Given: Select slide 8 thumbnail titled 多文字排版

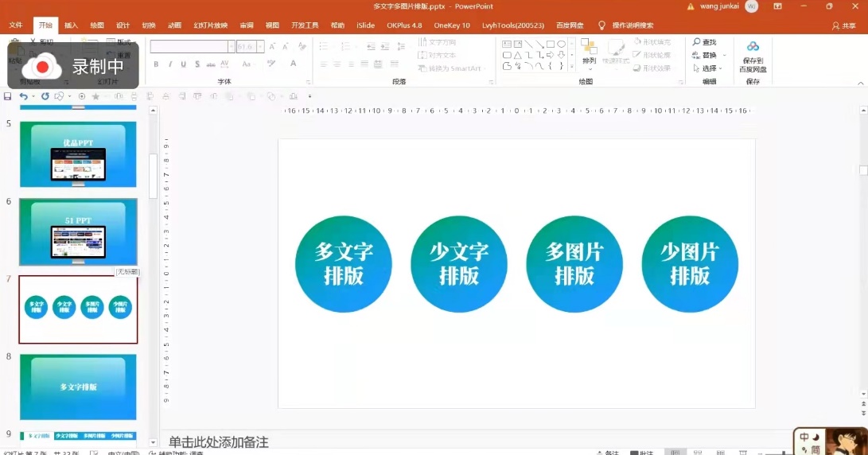Looking at the screenshot, I should 78,387.
